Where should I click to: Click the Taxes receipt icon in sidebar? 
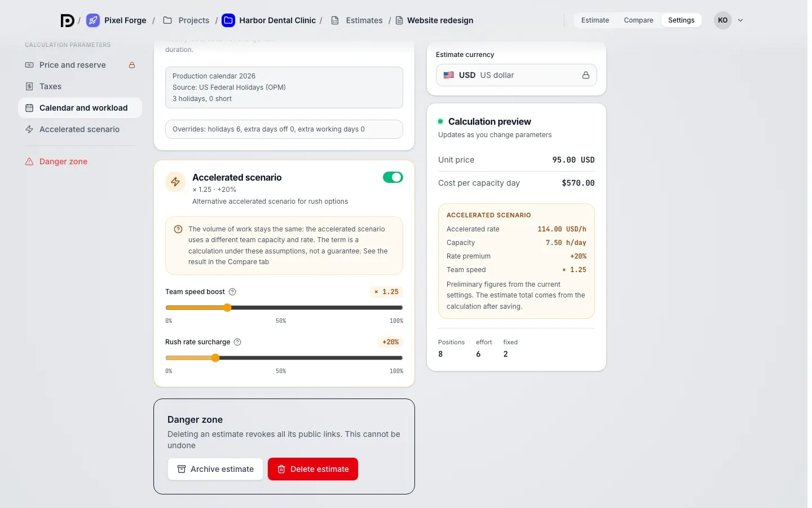point(29,86)
